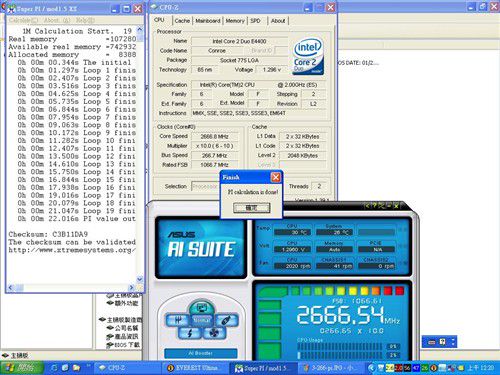This screenshot has width=500, height=375.
Task: Click CPU voltage 1.2960 V reading
Action: click(x=292, y=249)
